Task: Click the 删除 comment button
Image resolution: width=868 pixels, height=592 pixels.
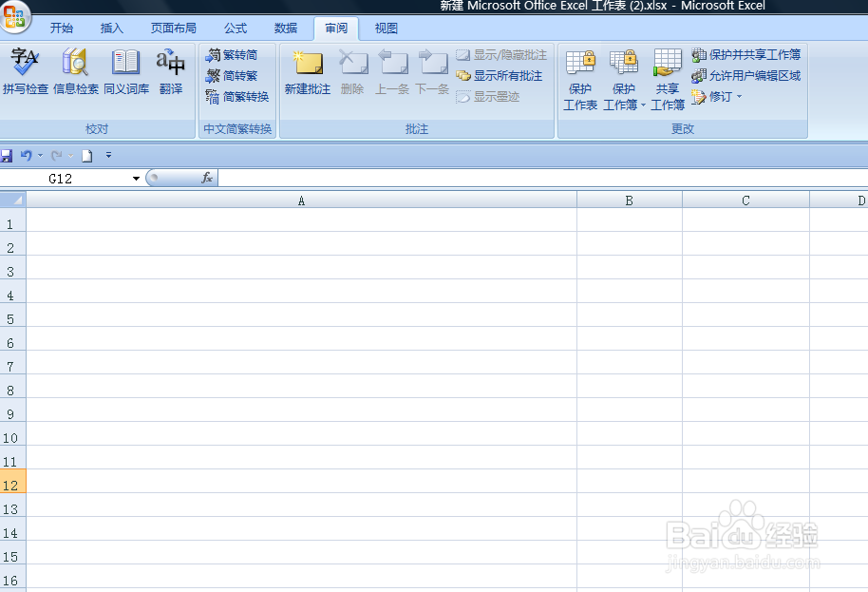Action: (352, 72)
